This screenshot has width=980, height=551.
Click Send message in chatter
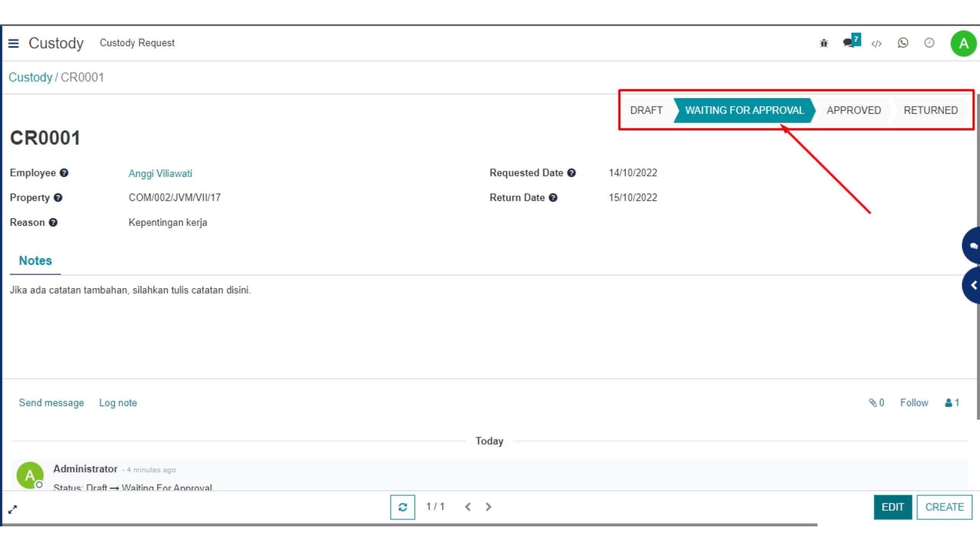(x=51, y=403)
